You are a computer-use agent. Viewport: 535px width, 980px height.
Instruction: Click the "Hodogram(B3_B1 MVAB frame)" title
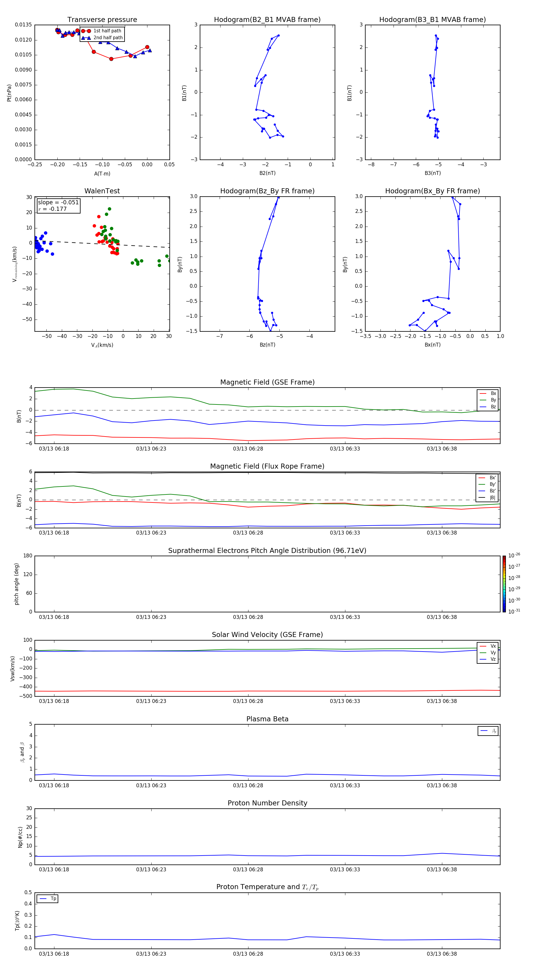[432, 20]
